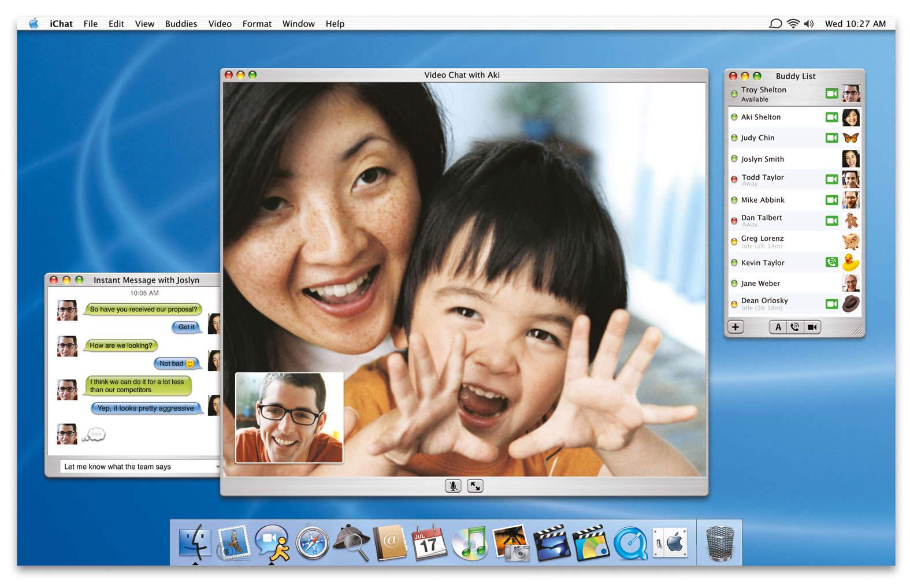Select Mike Abbink in Buddy List
The image size is (910, 588).
(794, 200)
